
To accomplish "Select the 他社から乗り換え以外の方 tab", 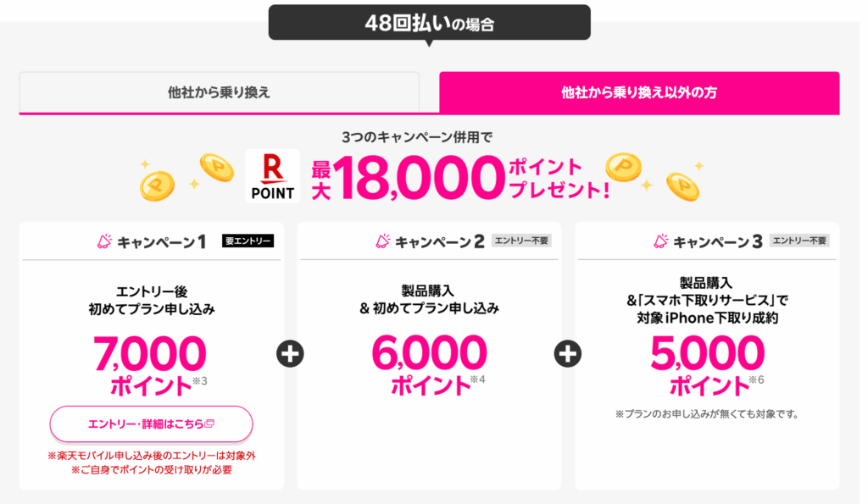I will pos(639,92).
